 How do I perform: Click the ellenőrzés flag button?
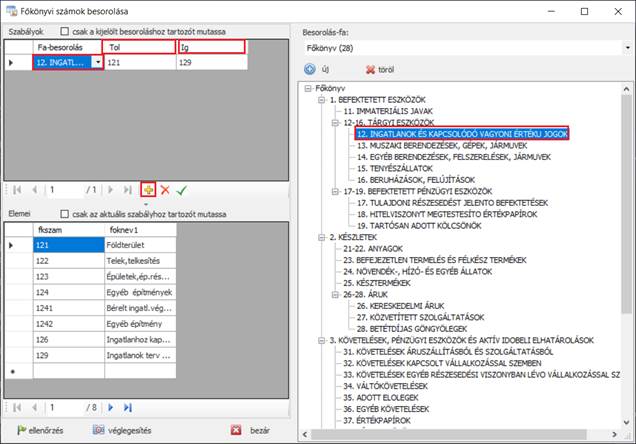tap(40, 430)
